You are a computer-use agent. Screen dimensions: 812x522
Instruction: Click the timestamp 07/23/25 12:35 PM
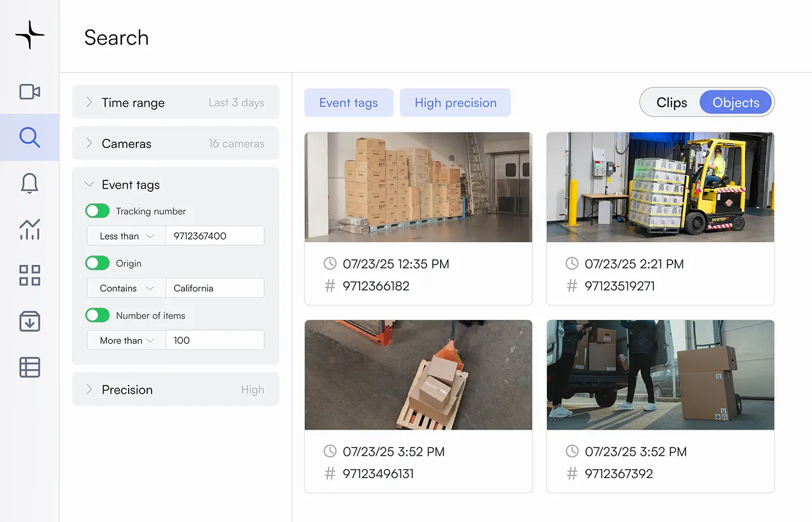[396, 264]
